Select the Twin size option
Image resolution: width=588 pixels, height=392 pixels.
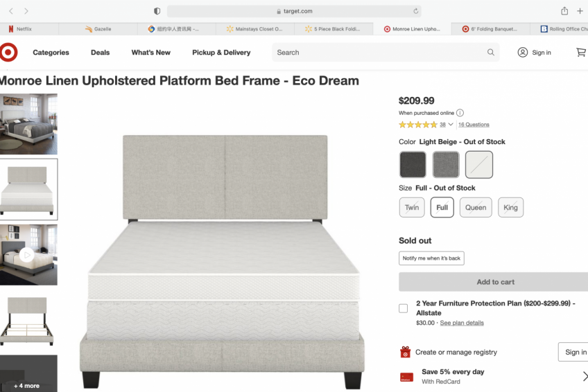click(412, 207)
